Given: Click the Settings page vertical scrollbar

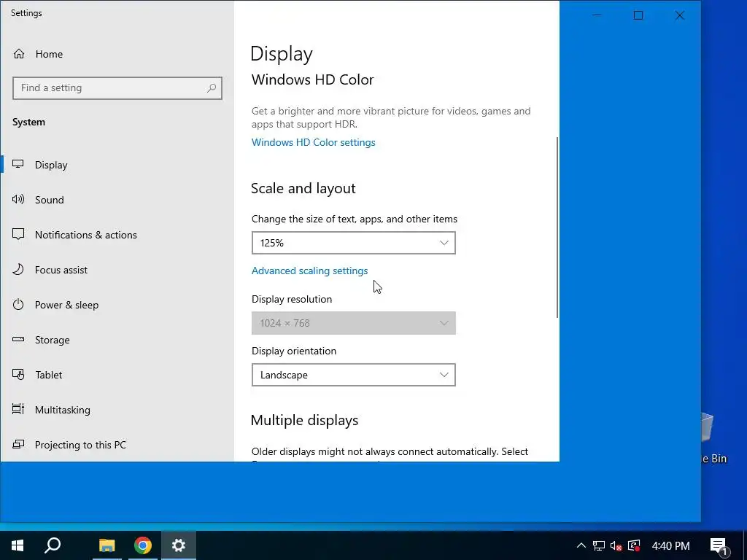Looking at the screenshot, I should pos(557,227).
